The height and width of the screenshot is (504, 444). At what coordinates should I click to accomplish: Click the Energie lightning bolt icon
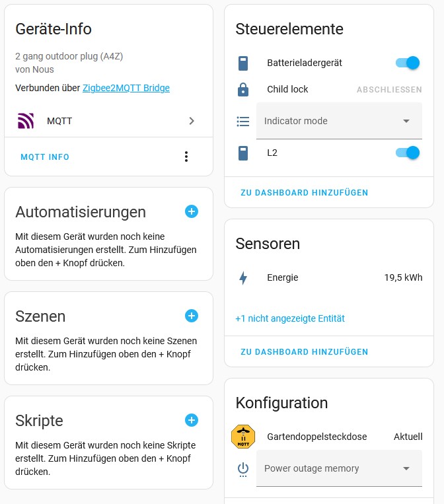point(243,278)
